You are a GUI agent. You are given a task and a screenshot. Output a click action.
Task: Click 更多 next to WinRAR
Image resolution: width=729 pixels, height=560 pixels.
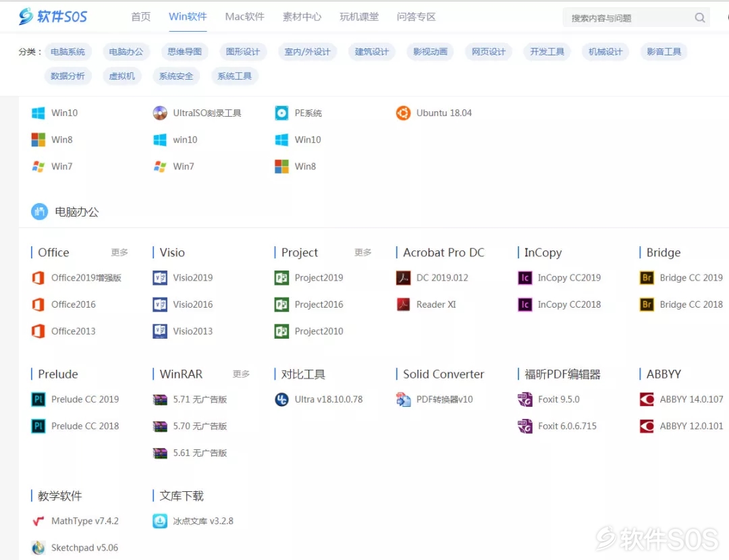click(x=241, y=374)
